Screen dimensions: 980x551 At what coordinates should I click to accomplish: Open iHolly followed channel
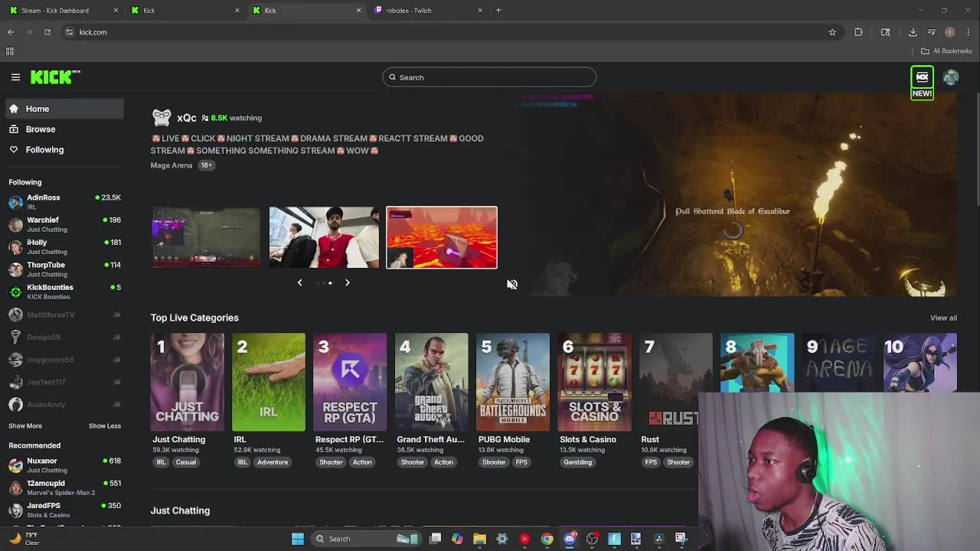[64, 246]
